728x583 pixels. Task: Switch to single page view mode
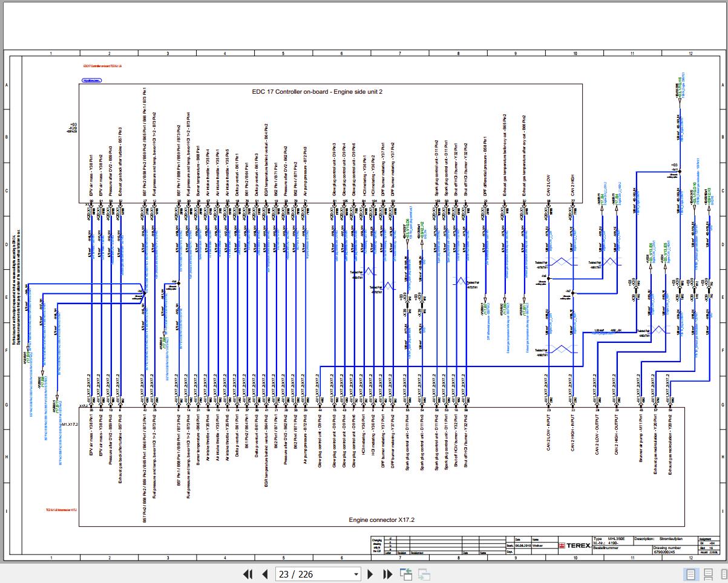point(690,574)
